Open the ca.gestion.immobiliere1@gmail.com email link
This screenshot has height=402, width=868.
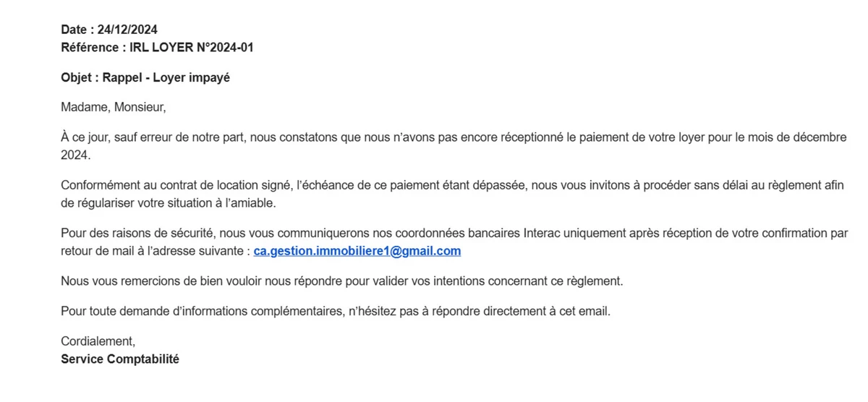(357, 251)
